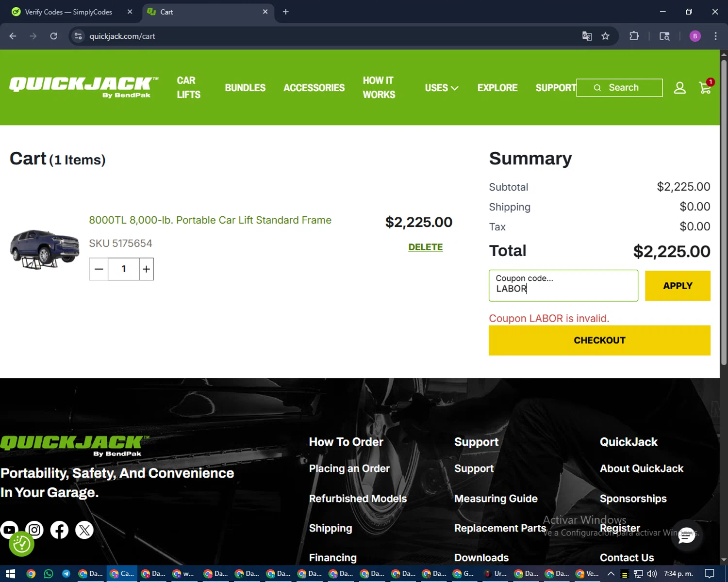Open the Windows Start menu
The width and height of the screenshot is (728, 582).
point(10,574)
